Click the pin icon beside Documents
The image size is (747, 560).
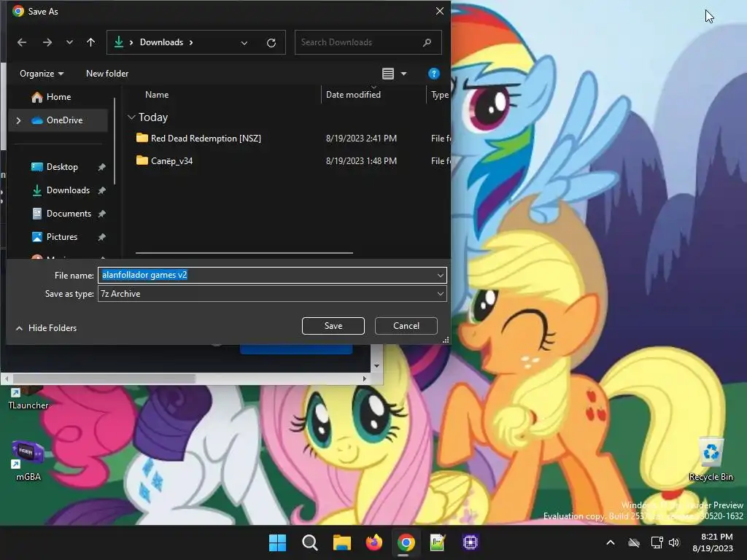coord(101,214)
